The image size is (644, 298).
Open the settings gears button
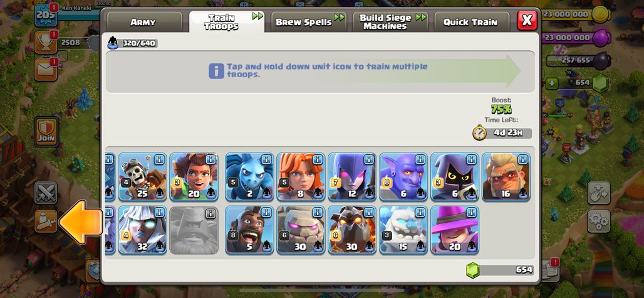pyautogui.click(x=598, y=221)
